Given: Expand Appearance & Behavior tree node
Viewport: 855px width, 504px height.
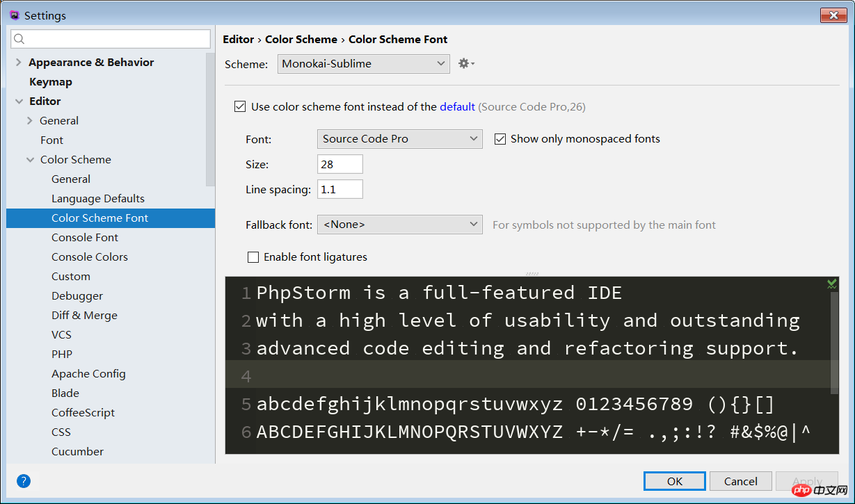Looking at the screenshot, I should point(18,63).
